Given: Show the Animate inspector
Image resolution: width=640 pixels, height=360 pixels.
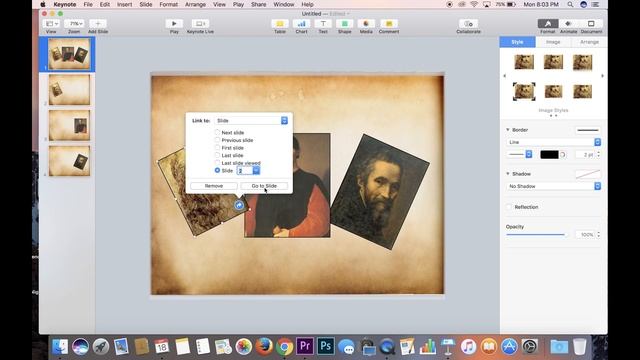Looking at the screenshot, I should coord(568,24).
